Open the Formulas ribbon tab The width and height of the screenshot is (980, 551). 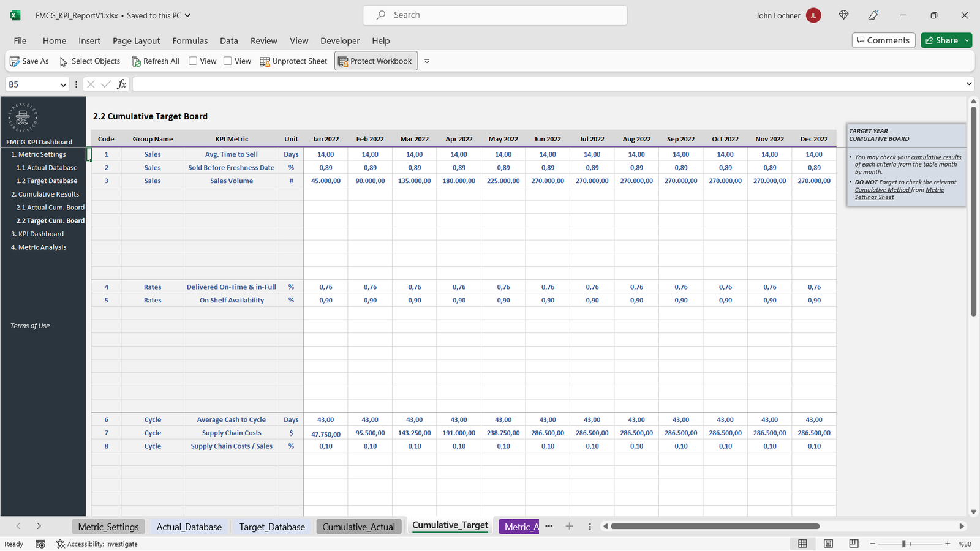coord(190,41)
